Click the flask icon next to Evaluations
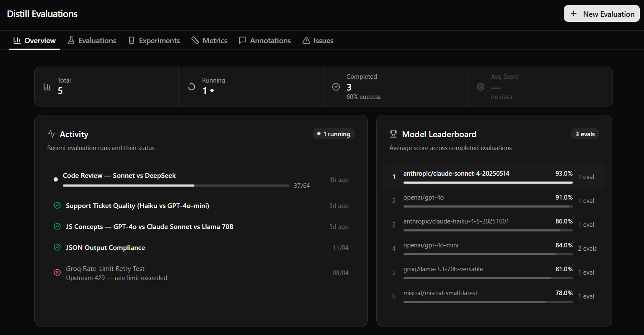The height and width of the screenshot is (335, 644). (x=71, y=40)
